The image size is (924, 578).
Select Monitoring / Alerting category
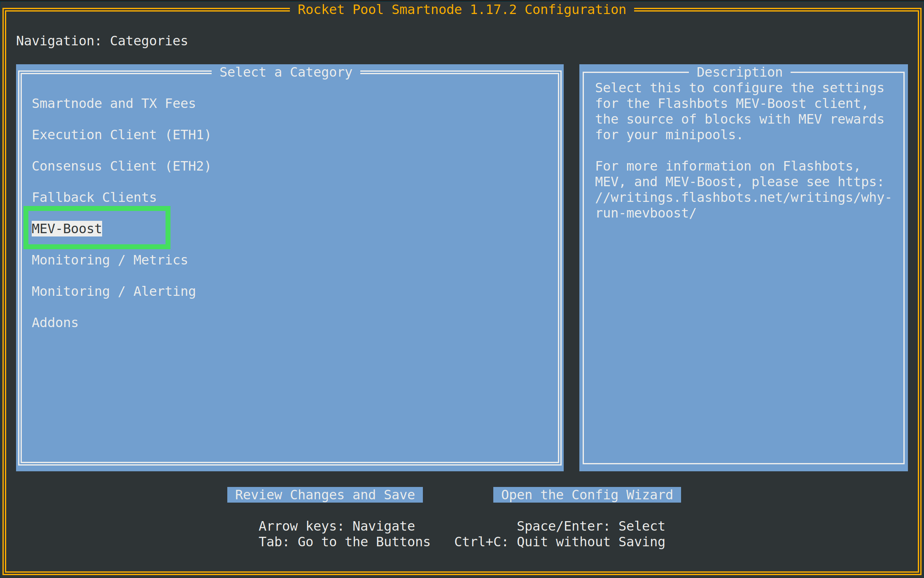point(114,291)
